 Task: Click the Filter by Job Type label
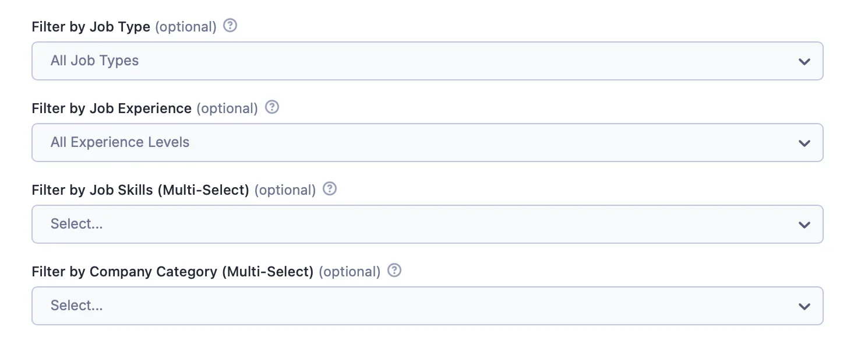[x=91, y=27]
